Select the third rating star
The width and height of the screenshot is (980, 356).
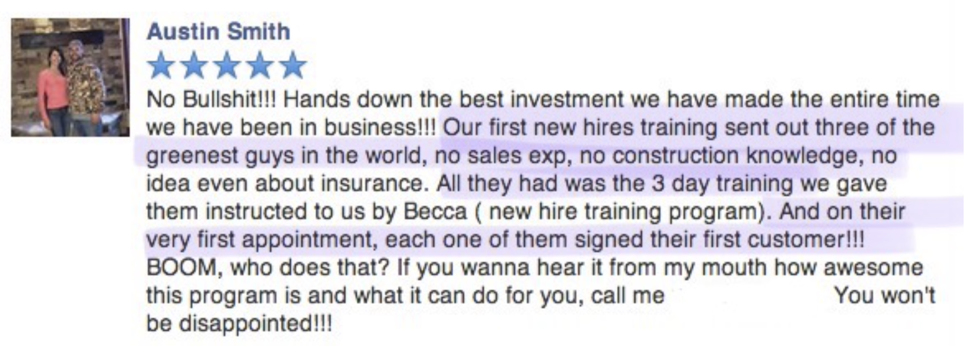click(x=227, y=65)
